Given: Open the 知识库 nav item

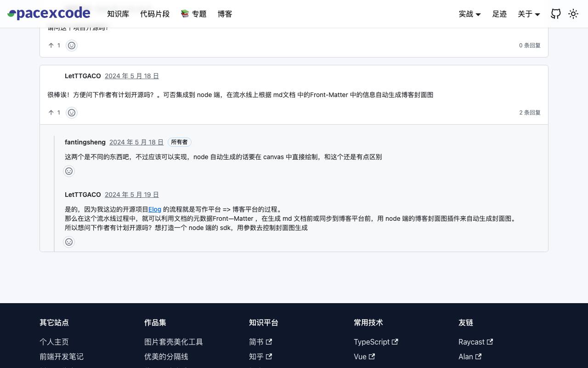Looking at the screenshot, I should pos(118,14).
